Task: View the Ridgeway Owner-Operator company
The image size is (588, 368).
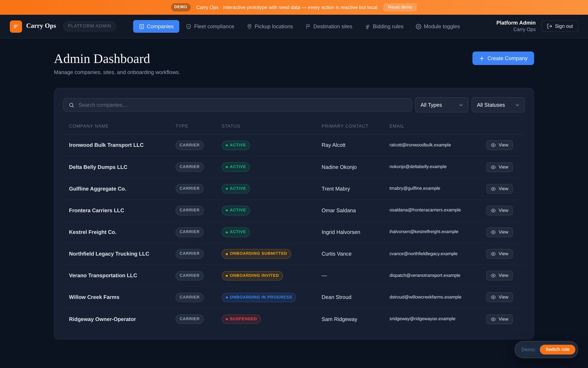Action: click(499, 319)
